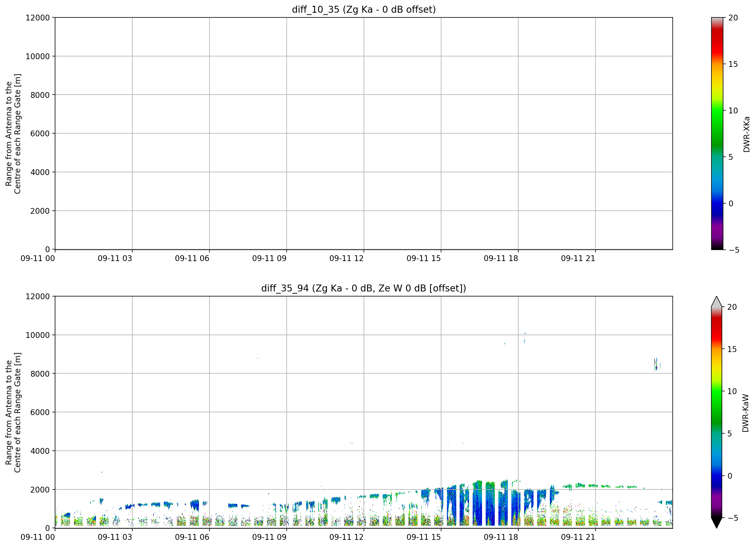
Task: Click "09-11 03" tick under the diff_10_35 plot
Action: [x=115, y=259]
